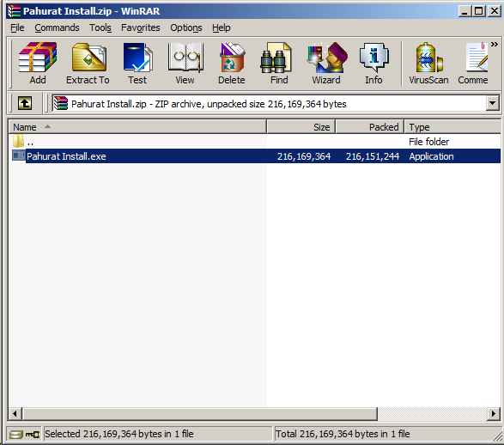This screenshot has width=504, height=445.
Task: Expand hidden toolbar buttons chevron
Action: click(x=495, y=45)
